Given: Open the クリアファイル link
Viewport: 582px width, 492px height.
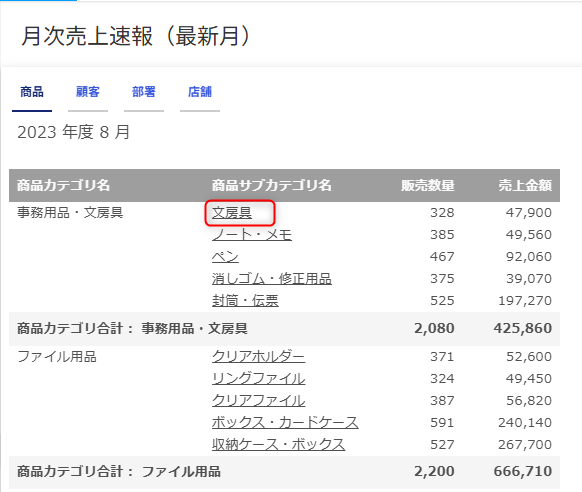Looking at the screenshot, I should pos(258,401).
